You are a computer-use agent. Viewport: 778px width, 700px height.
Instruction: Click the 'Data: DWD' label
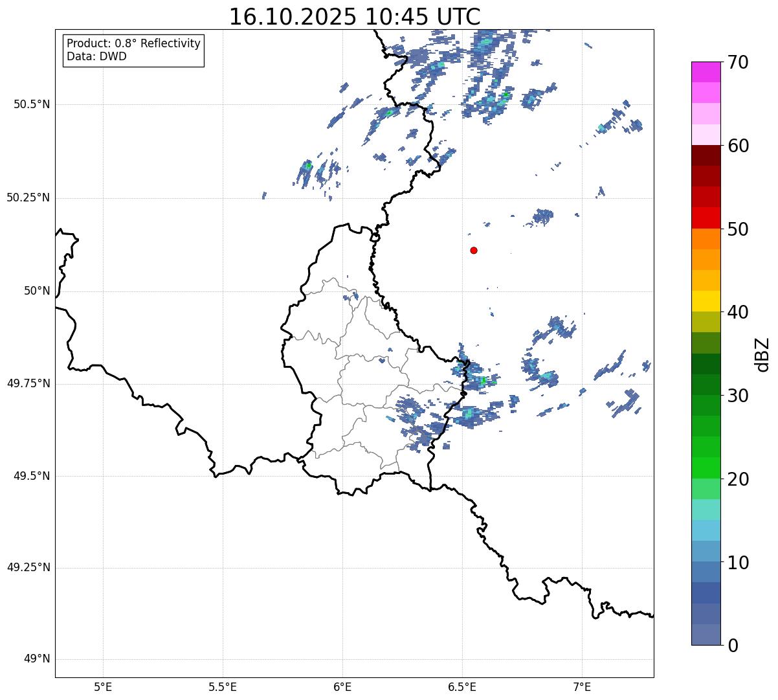pos(96,56)
